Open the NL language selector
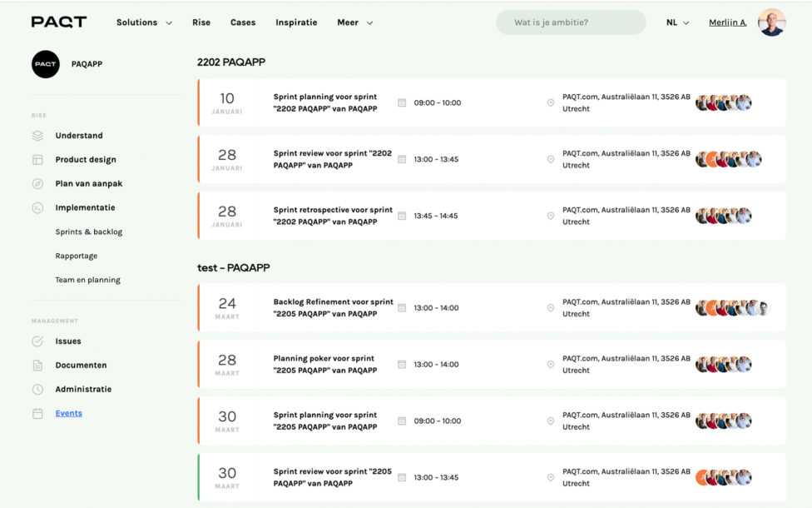The width and height of the screenshot is (812, 508). [677, 22]
